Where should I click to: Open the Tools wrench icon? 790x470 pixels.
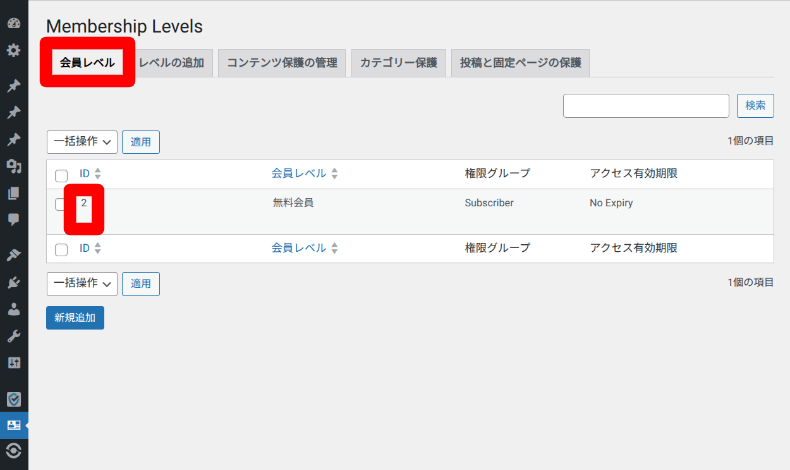14,336
